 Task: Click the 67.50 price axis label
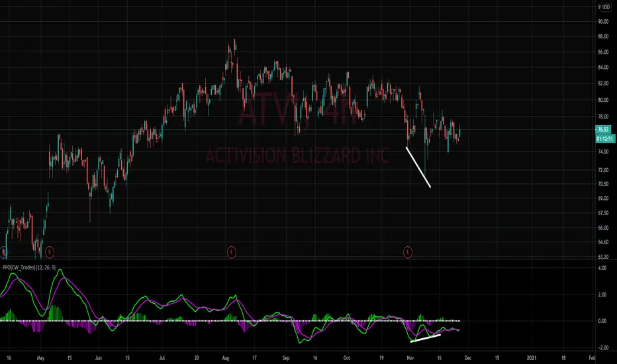tap(603, 213)
